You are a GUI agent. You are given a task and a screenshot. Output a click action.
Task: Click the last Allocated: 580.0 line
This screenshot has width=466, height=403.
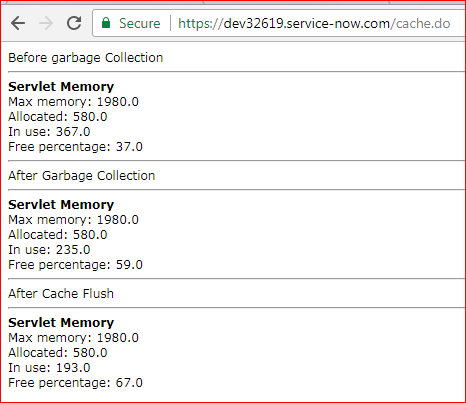tap(58, 353)
